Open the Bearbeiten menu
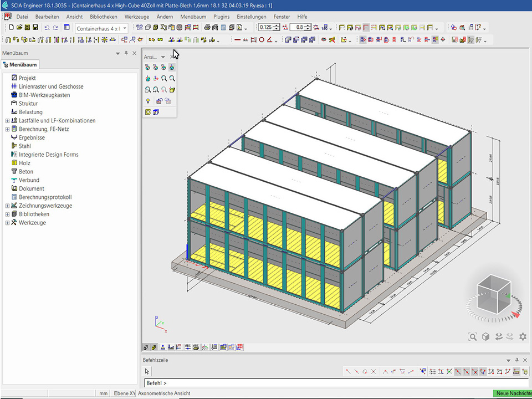The image size is (532, 399). [x=47, y=17]
